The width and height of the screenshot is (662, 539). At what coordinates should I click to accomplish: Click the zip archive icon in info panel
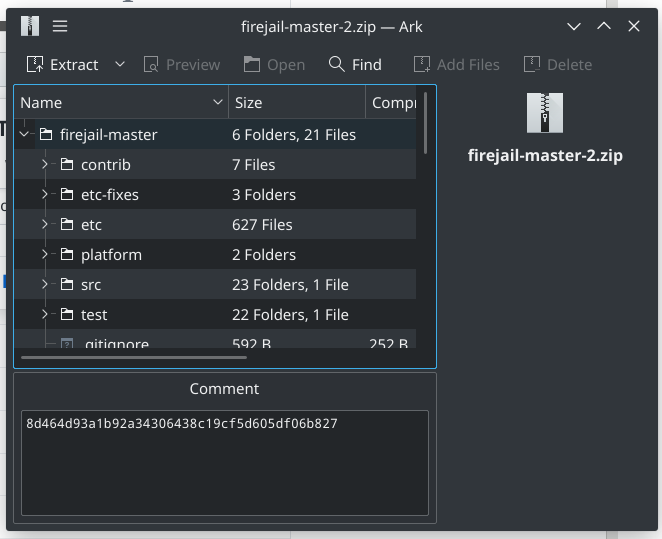pos(545,113)
